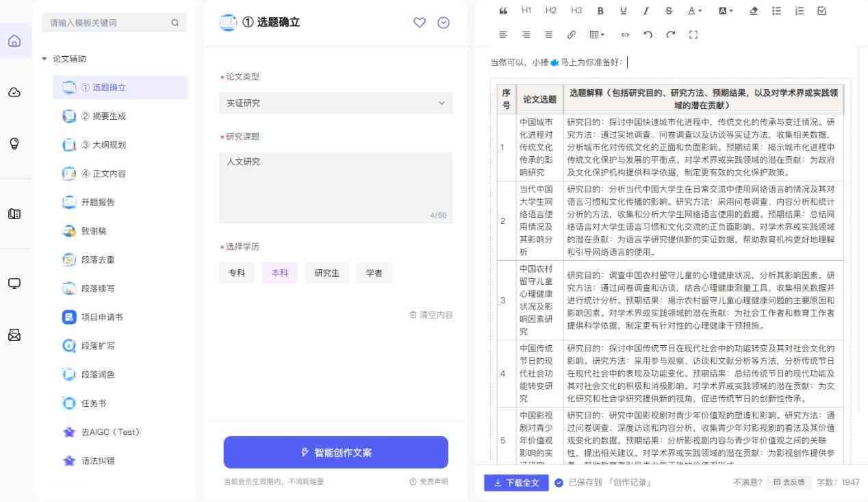Align text right
The height and width of the screenshot is (502, 868).
point(526,34)
